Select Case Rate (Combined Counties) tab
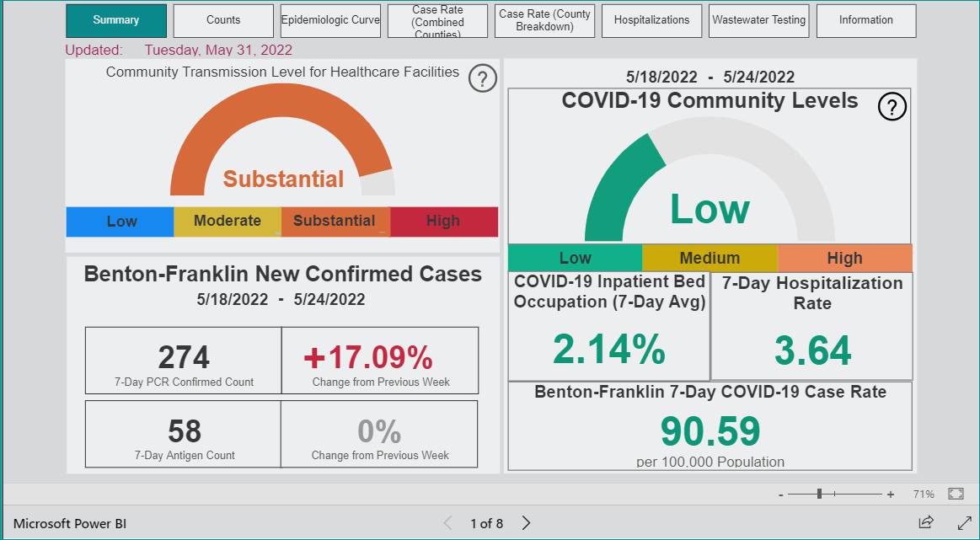 [x=437, y=20]
